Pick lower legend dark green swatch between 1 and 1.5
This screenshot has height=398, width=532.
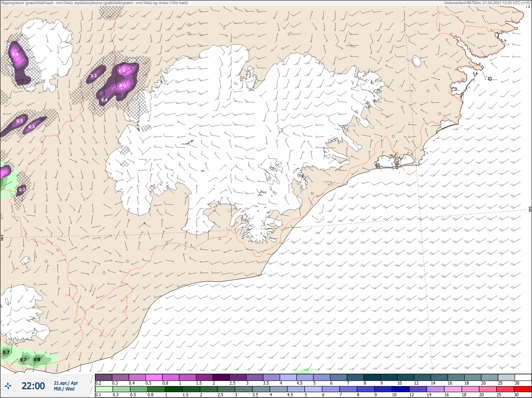[x=174, y=389]
